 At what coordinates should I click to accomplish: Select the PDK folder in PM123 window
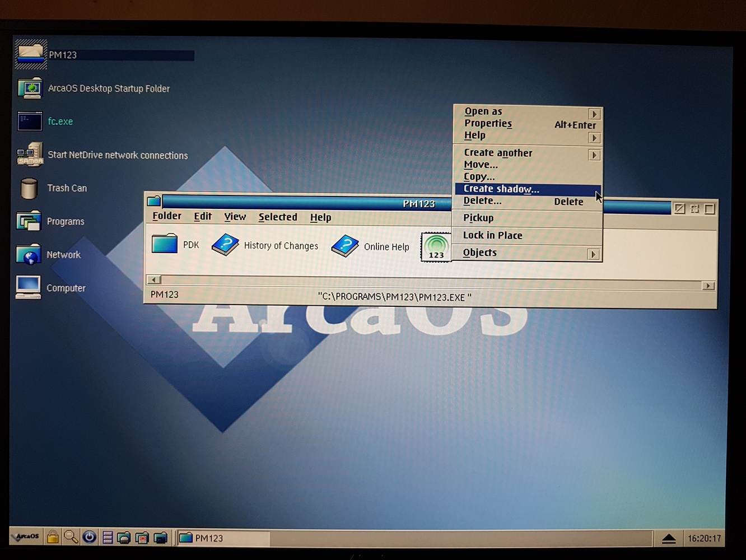(165, 244)
